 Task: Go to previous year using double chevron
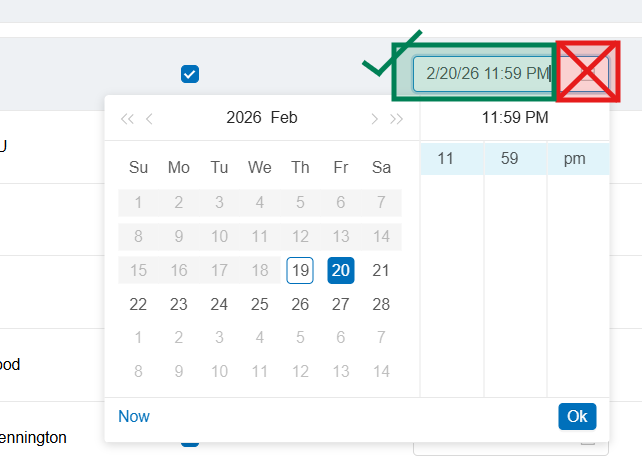(x=127, y=119)
